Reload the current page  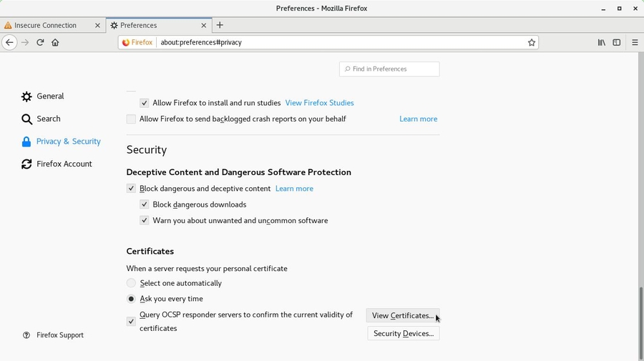tap(40, 42)
